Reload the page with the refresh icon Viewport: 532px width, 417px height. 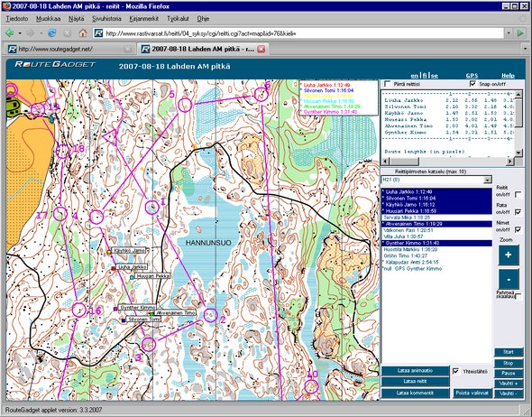(51, 32)
